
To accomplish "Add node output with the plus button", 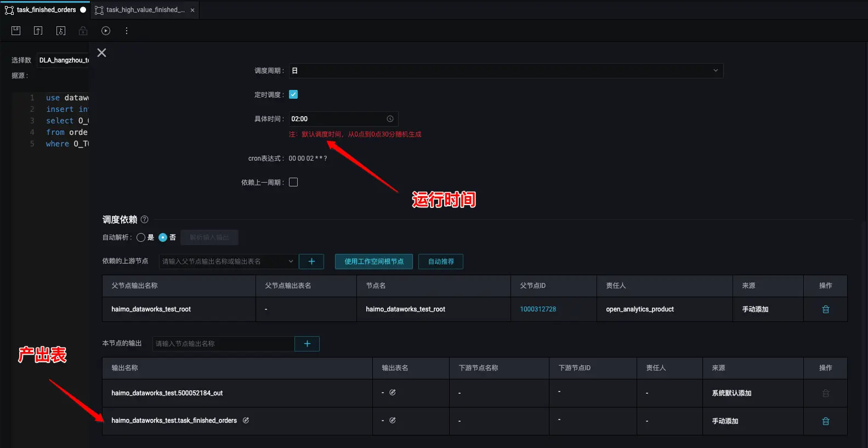I will [307, 344].
